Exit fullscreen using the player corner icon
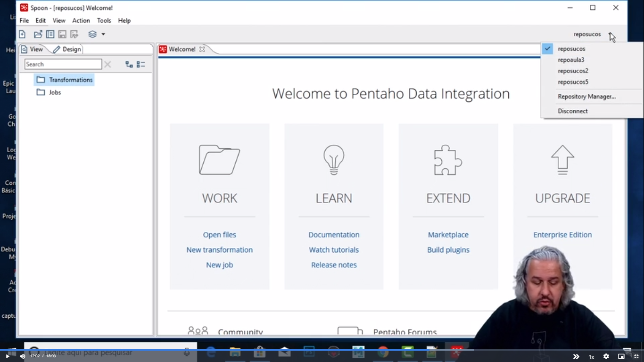This screenshot has width=644, height=362. (636, 357)
